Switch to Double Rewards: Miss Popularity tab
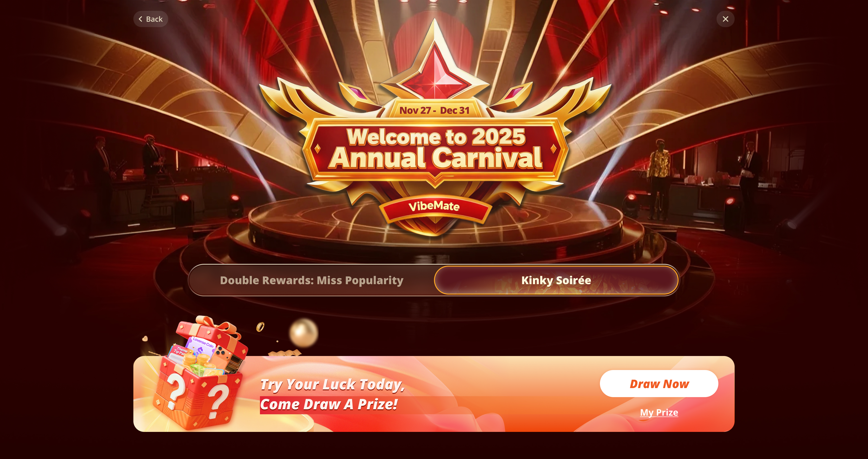This screenshot has height=459, width=868. click(x=312, y=280)
